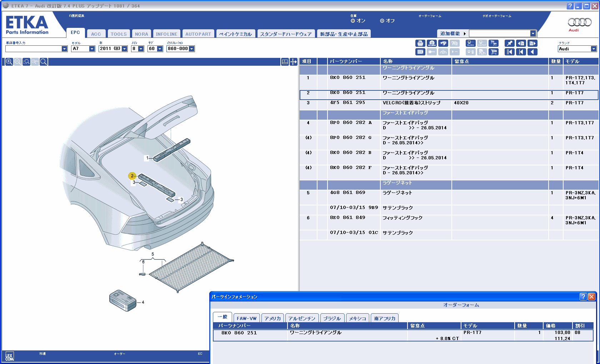Click the DEPOT icon
The image size is (600, 364).
[x=482, y=43]
